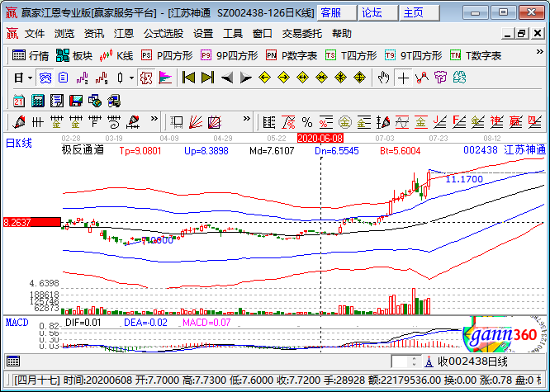Open the 交易委托 menu
550x392 pixels.
coord(302,34)
